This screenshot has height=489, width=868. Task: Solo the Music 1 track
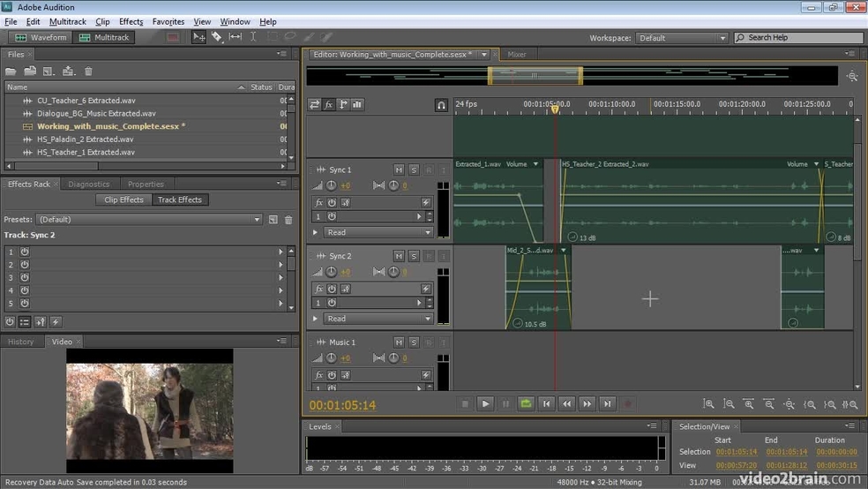(x=414, y=342)
